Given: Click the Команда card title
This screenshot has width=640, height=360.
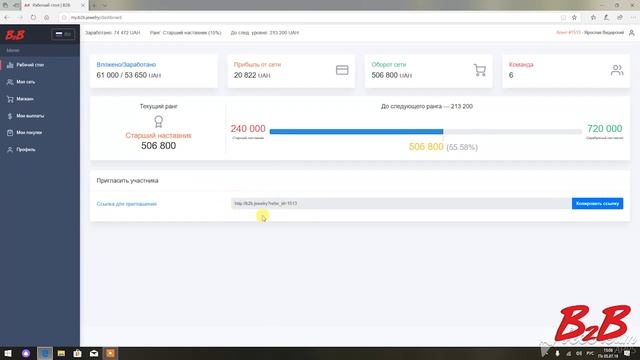Looking at the screenshot, I should click(x=521, y=64).
